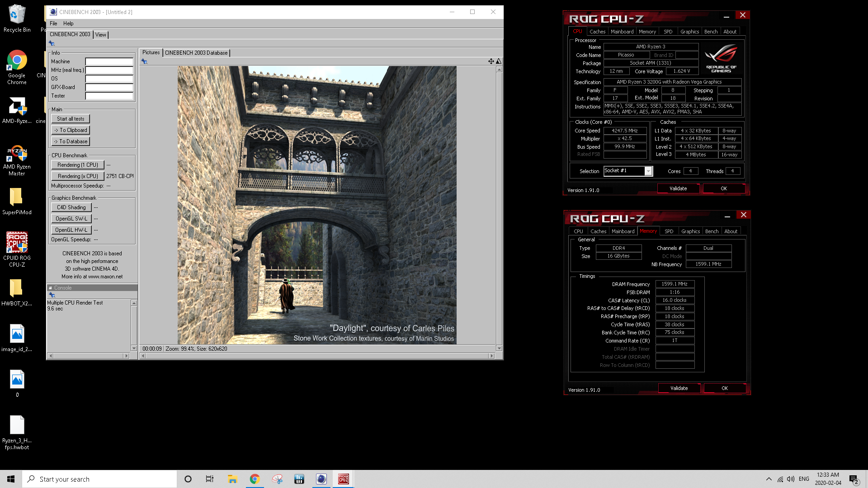Open AMD Ryzen Master desktop icon
The image size is (868, 488).
tap(17, 161)
